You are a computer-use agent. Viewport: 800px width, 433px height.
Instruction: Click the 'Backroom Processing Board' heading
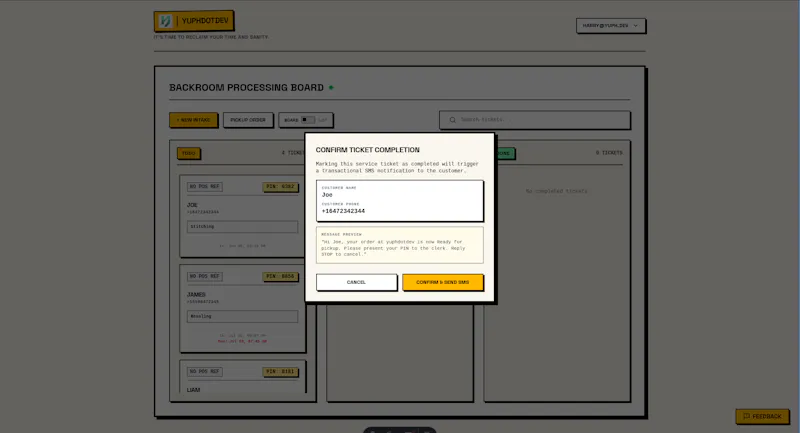[x=246, y=88]
